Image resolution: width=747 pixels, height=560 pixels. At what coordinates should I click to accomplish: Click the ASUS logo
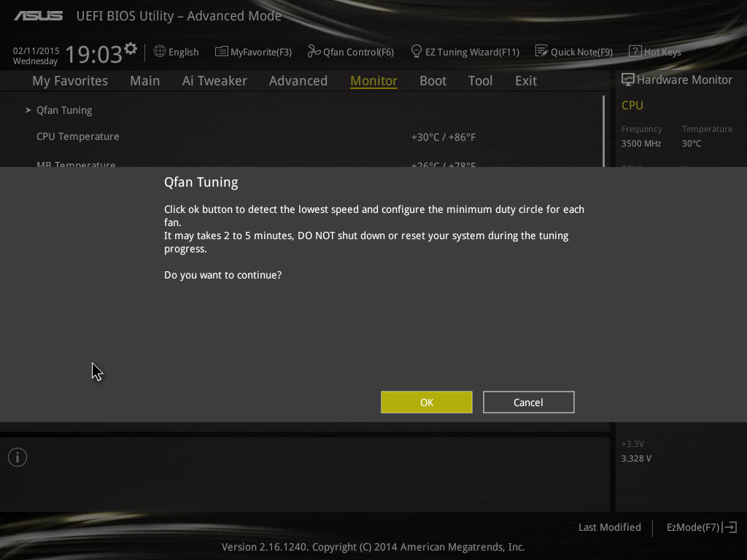coord(38,16)
